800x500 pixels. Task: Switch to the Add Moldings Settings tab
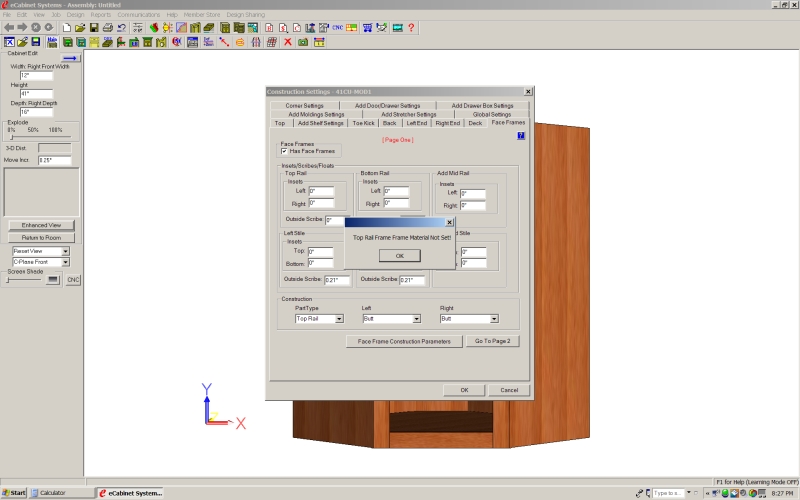tap(316, 114)
